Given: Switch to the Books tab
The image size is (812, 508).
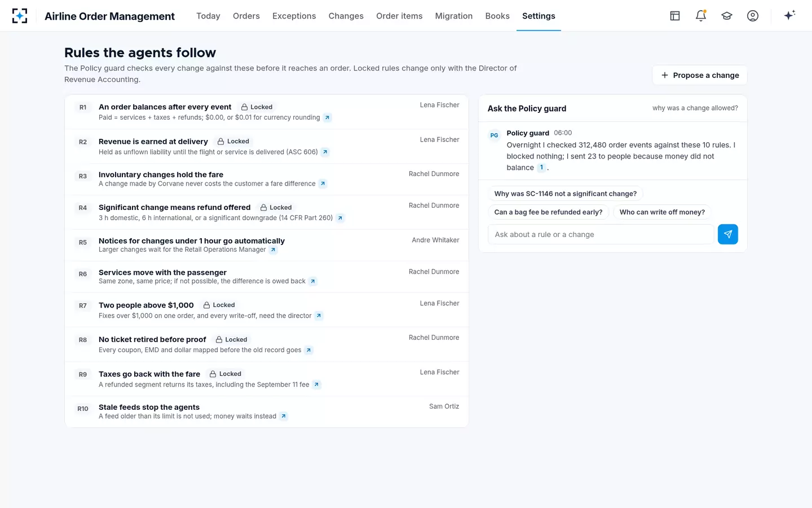Looking at the screenshot, I should click(x=497, y=16).
